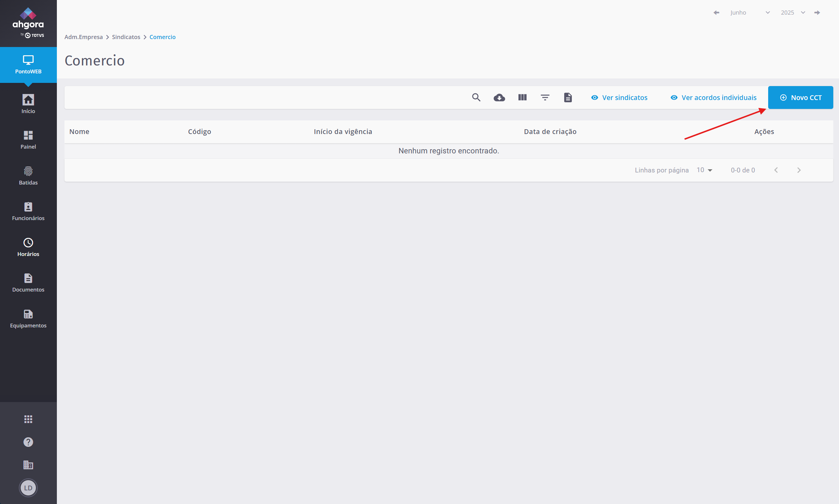Open the column visibility icon
Screen dimensions: 839x504
click(522, 97)
